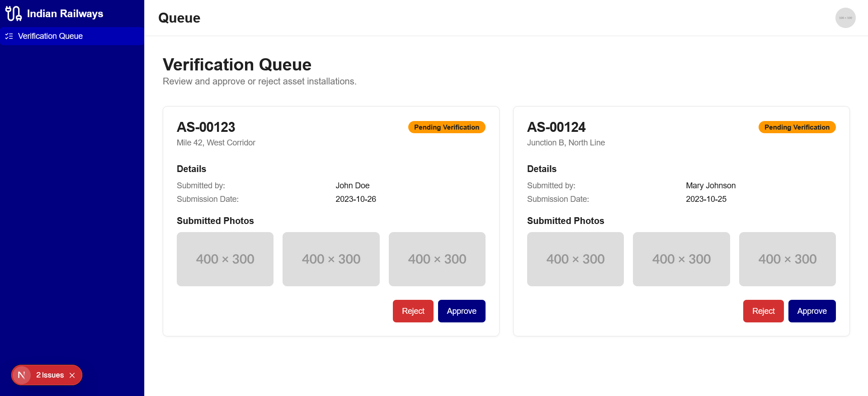868x396 pixels.
Task: View first submitted photo of AS-00124
Action: [x=575, y=259]
